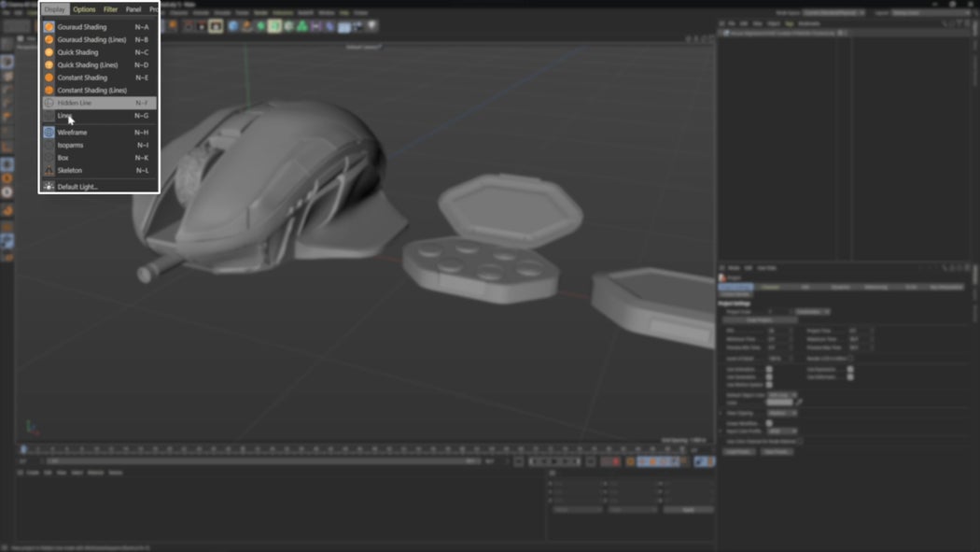The width and height of the screenshot is (980, 552).
Task: Switch to the Dynamics attribute tab
Action: click(841, 287)
